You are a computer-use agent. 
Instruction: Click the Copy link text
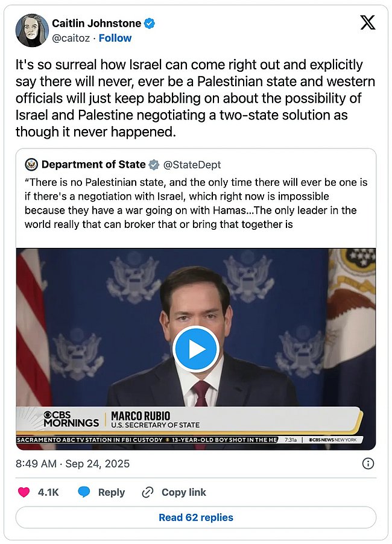(183, 492)
